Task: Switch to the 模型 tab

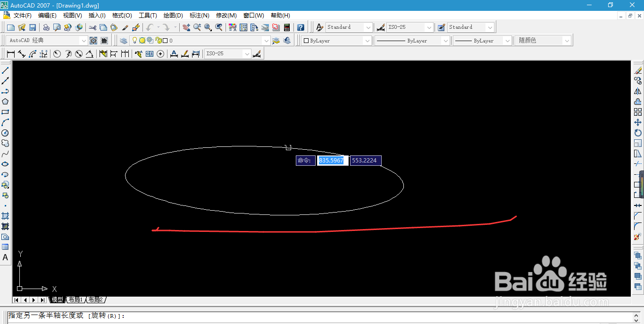Action: pos(57,300)
